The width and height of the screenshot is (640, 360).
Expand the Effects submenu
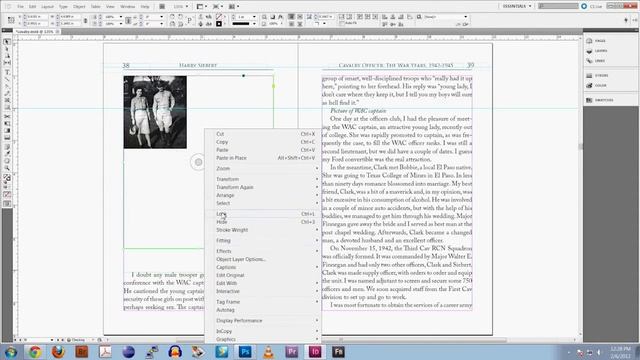point(263,251)
